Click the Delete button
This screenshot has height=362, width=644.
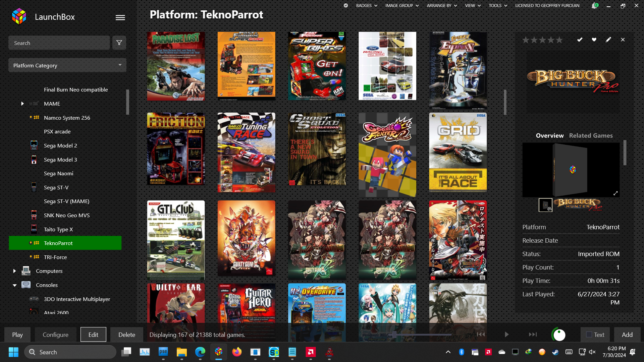pos(127,335)
